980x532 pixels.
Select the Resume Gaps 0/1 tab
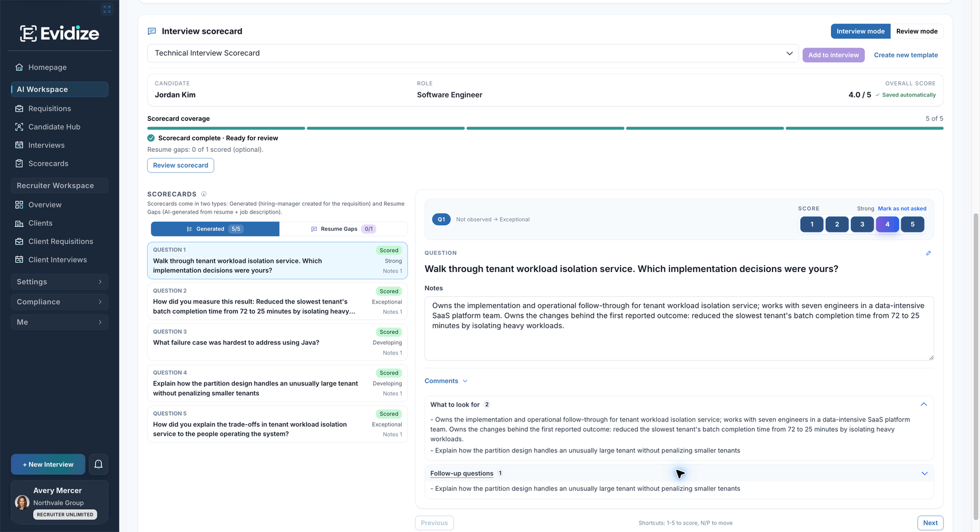pyautogui.click(x=343, y=229)
